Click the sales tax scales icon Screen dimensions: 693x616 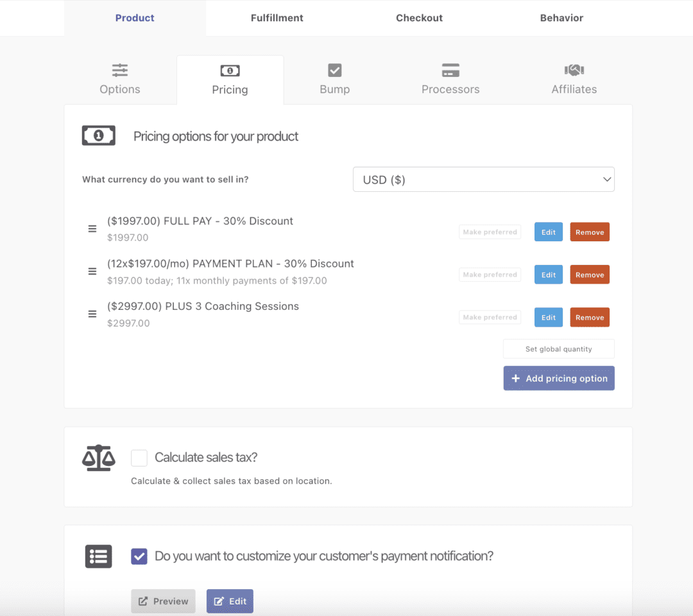[99, 458]
